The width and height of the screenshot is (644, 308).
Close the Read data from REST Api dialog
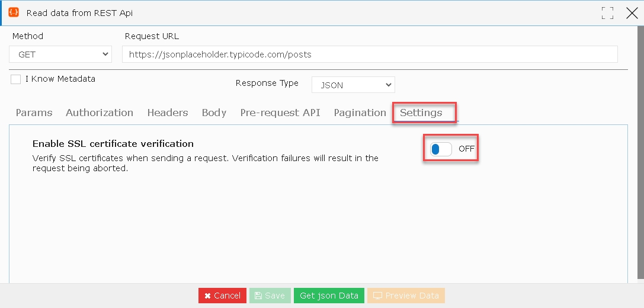[632, 12]
